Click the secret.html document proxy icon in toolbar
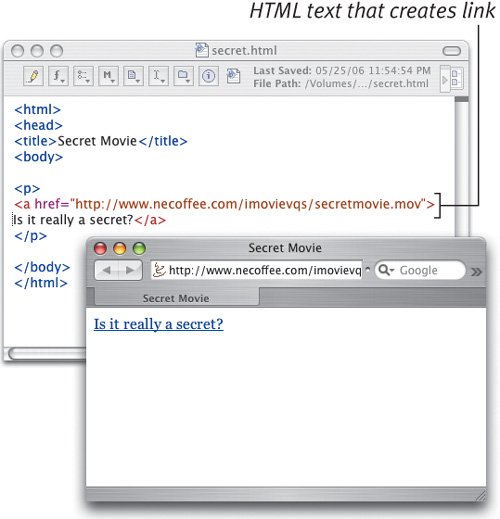Image resolution: width=500 pixels, height=519 pixels. pyautogui.click(x=233, y=76)
